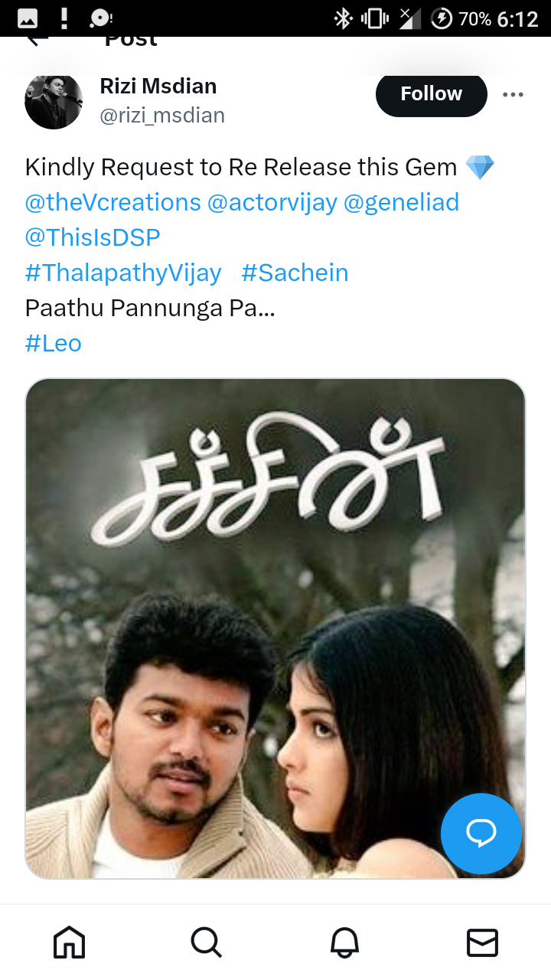Image resolution: width=551 pixels, height=980 pixels.
Task: Open the #ThalapathyVijay hashtag
Action: 123,273
